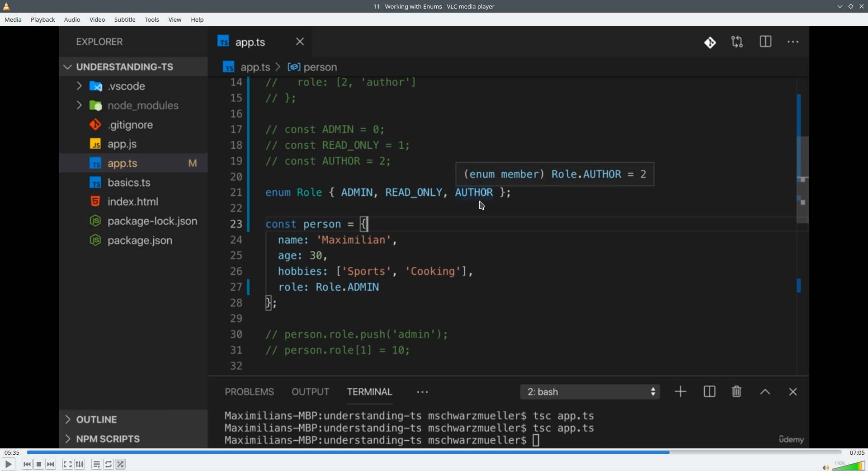Skip to next media track

[x=51, y=464]
